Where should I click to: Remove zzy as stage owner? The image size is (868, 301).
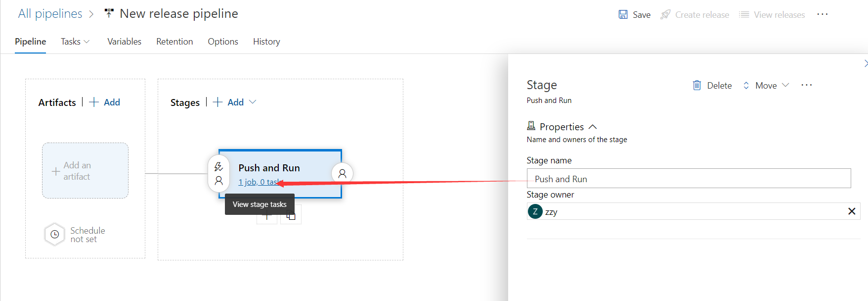pos(852,211)
